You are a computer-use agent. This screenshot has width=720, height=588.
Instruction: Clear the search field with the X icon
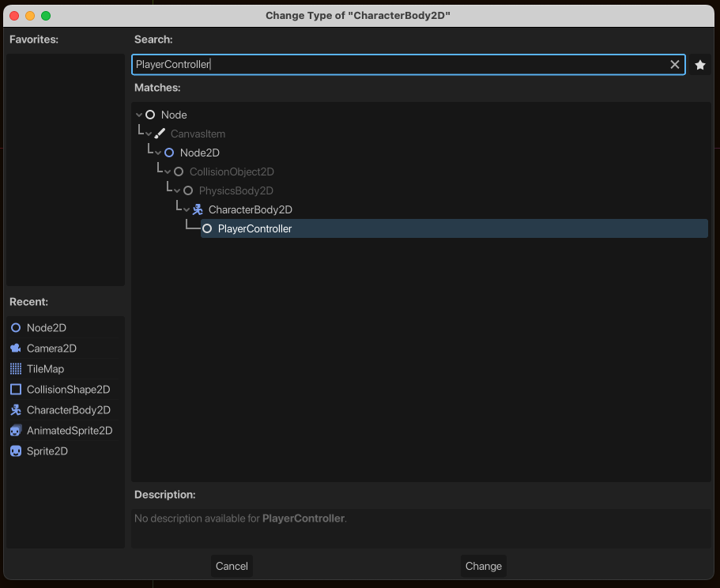click(x=674, y=65)
